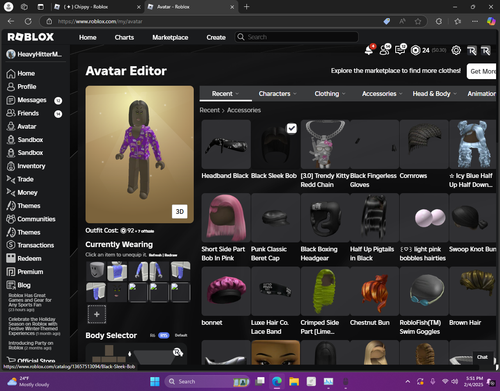500x391 pixels.
Task: Expand the Head & Body dropdown
Action: pyautogui.click(x=434, y=94)
